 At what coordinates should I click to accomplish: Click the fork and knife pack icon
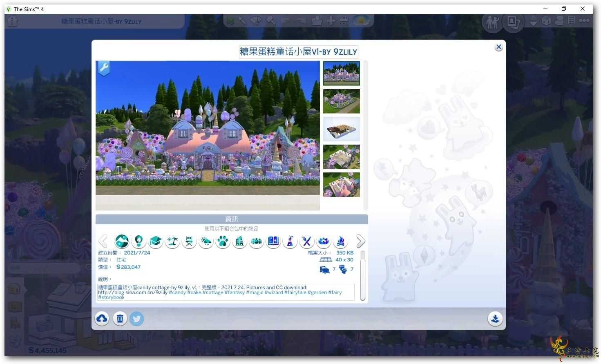pos(306,241)
